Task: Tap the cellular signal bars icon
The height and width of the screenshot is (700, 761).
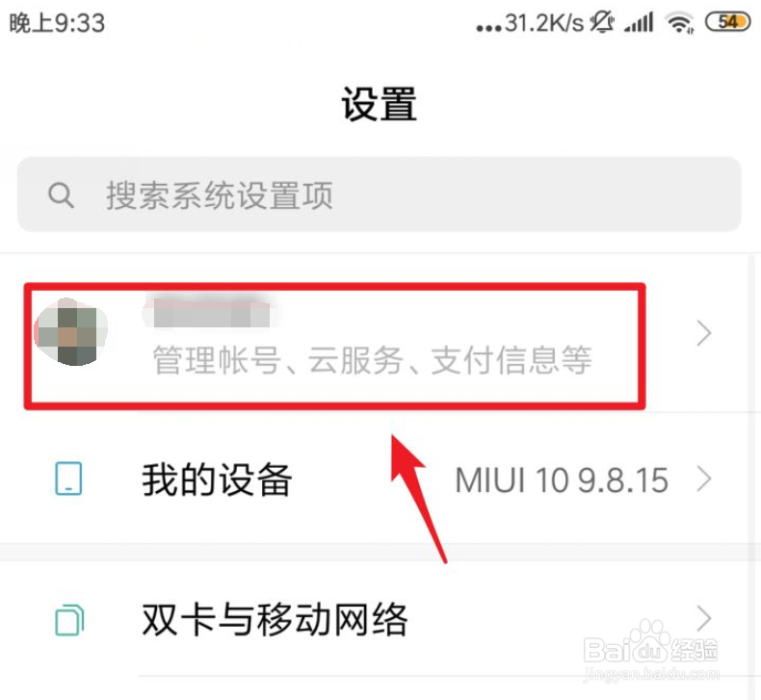Action: (x=639, y=22)
